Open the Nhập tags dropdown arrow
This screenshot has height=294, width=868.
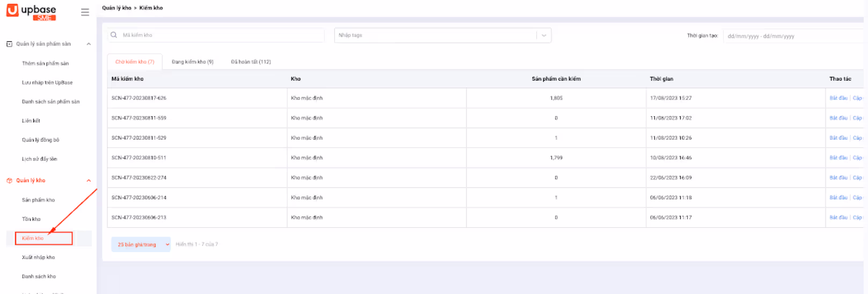544,35
